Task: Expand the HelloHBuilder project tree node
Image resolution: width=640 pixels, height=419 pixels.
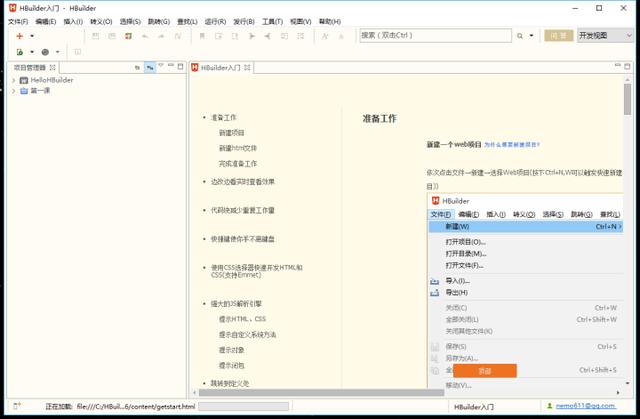Action: coord(13,80)
